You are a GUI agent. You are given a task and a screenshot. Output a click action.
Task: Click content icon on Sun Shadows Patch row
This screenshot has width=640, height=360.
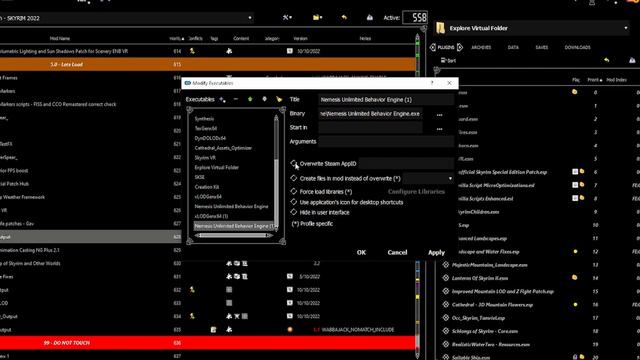(229, 51)
